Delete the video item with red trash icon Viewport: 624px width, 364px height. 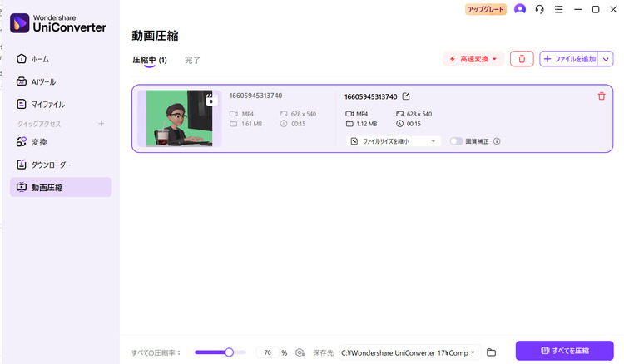[602, 96]
